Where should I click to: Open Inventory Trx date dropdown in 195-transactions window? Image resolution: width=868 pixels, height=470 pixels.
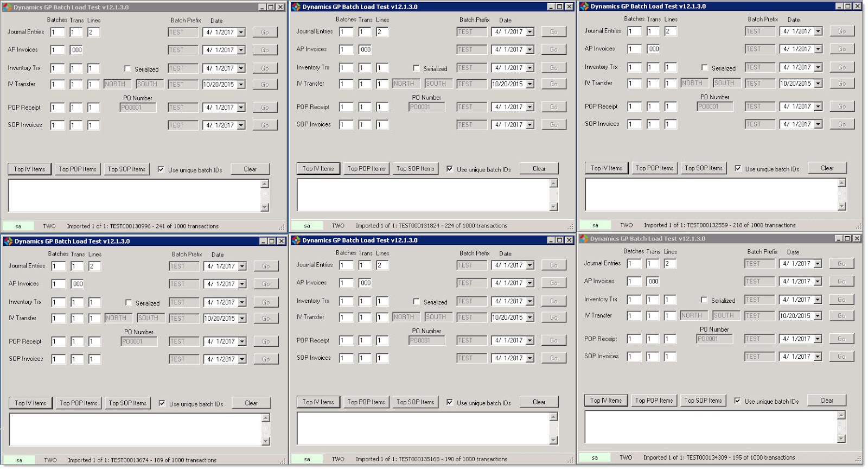click(x=818, y=300)
